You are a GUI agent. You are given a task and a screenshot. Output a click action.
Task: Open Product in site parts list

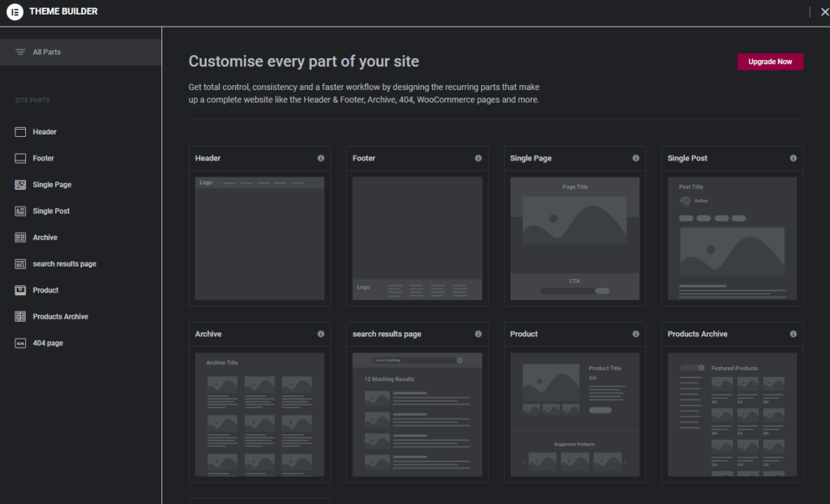pyautogui.click(x=45, y=290)
